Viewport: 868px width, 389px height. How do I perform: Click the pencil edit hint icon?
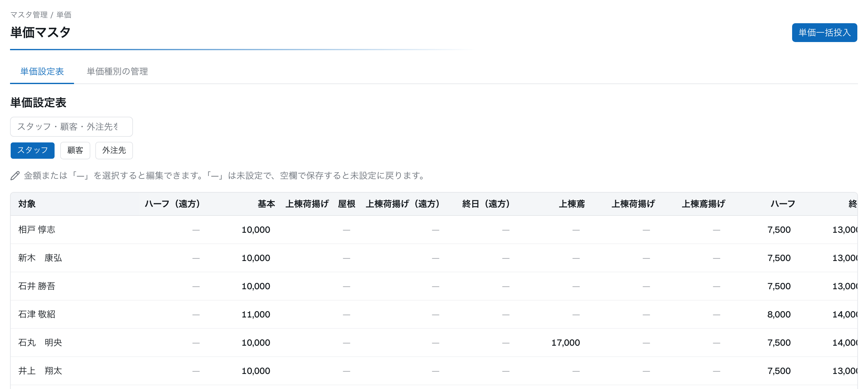pos(15,176)
